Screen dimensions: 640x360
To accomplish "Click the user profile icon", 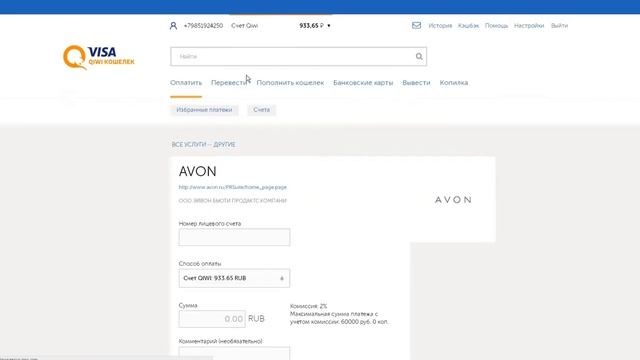I will (173, 26).
